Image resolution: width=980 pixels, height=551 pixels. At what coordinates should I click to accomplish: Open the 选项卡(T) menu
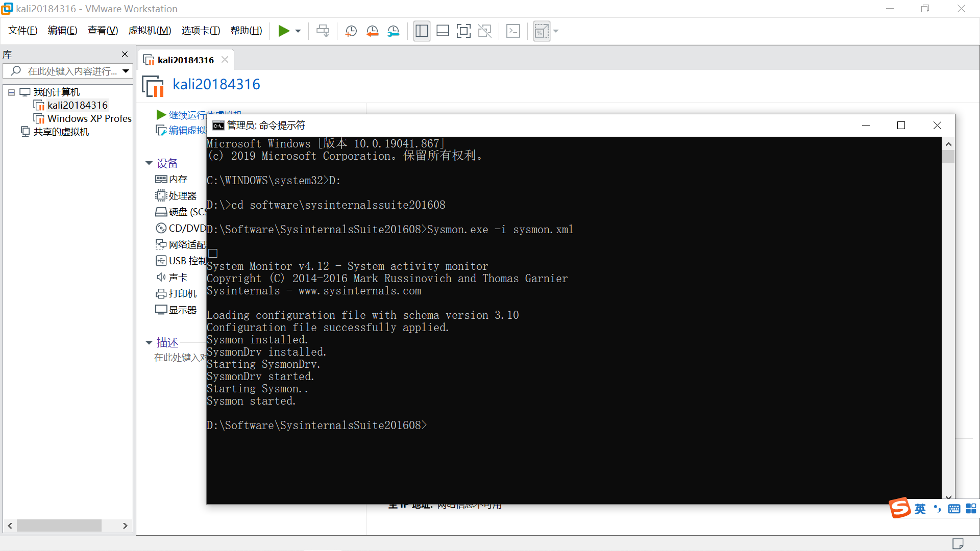coord(201,31)
